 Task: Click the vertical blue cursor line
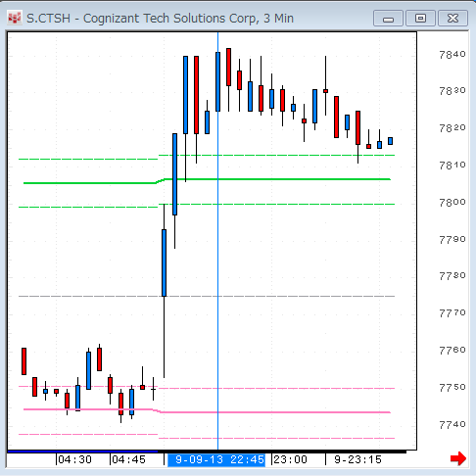coord(217,241)
